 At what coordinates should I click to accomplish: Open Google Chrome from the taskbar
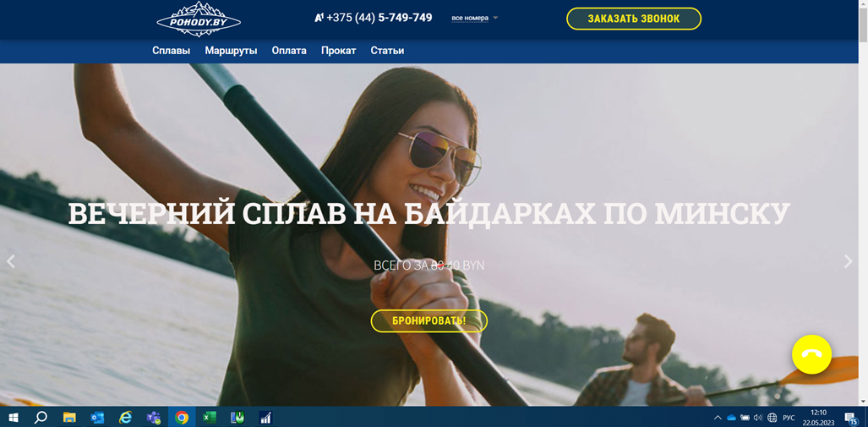click(182, 418)
